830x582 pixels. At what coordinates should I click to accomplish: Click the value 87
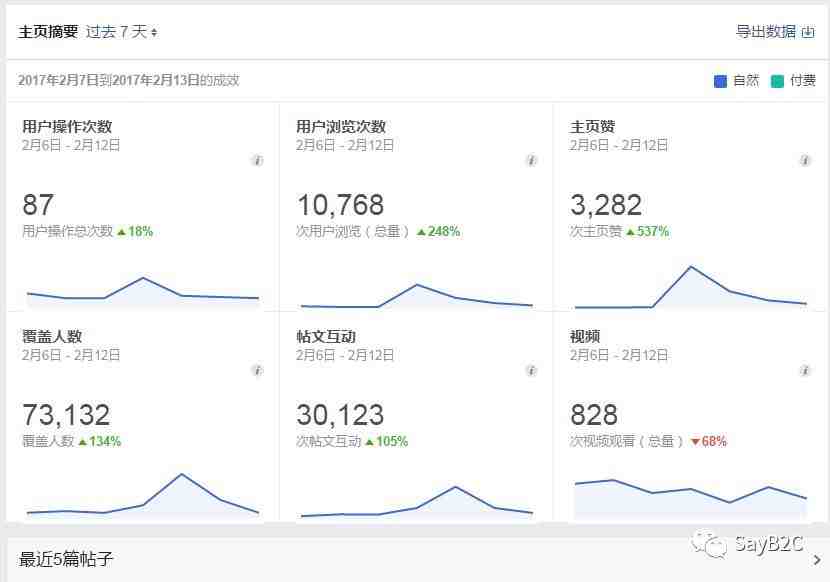pos(38,205)
